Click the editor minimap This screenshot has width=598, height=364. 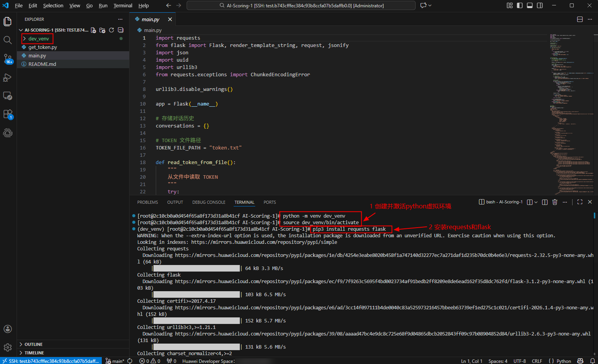571,114
